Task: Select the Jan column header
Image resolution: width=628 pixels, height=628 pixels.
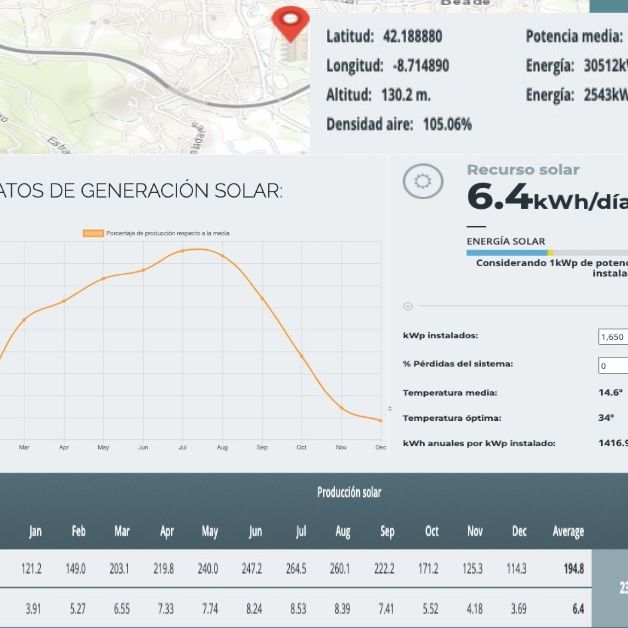Action: point(35,531)
